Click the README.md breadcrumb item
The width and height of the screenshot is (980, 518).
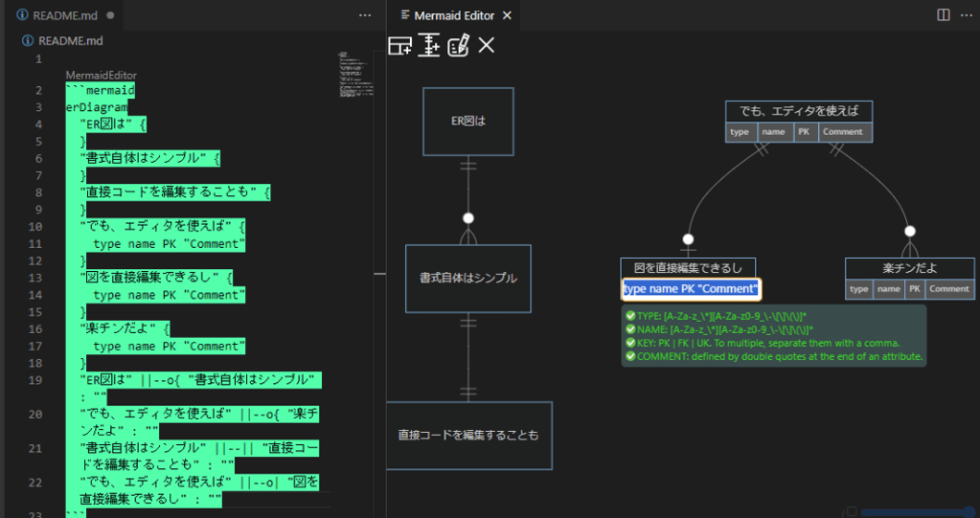pos(69,40)
